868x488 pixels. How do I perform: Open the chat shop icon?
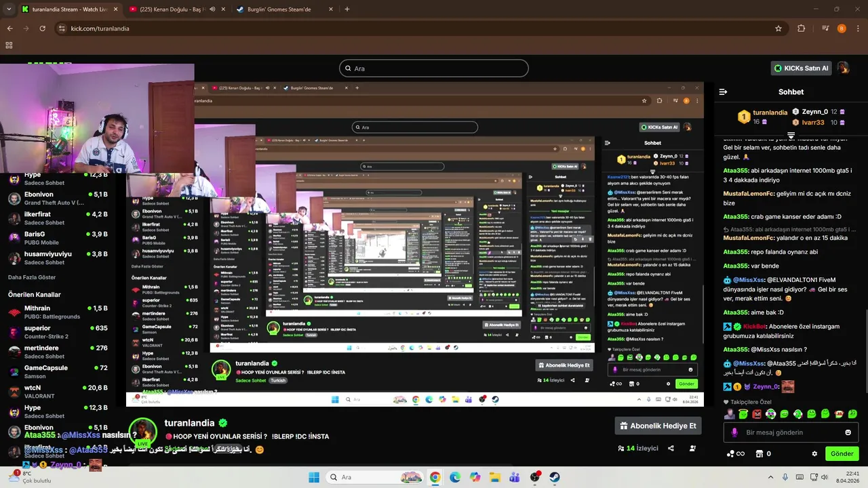[x=759, y=454]
